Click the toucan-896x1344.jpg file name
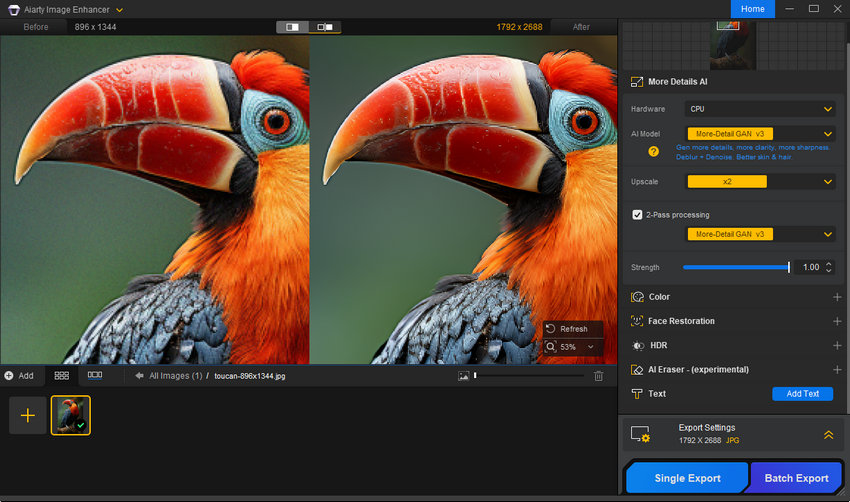This screenshot has width=850, height=502. 249,376
